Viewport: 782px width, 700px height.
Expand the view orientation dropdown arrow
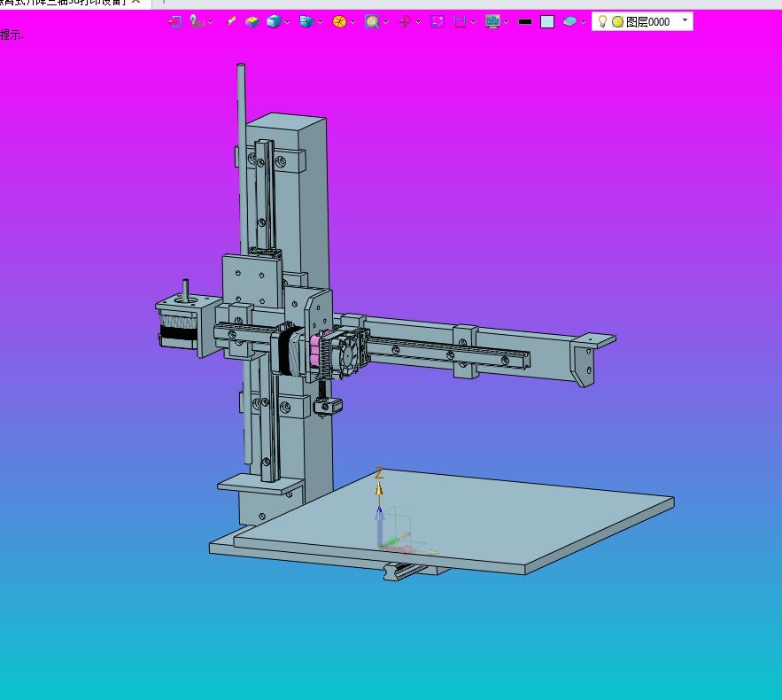click(x=321, y=22)
